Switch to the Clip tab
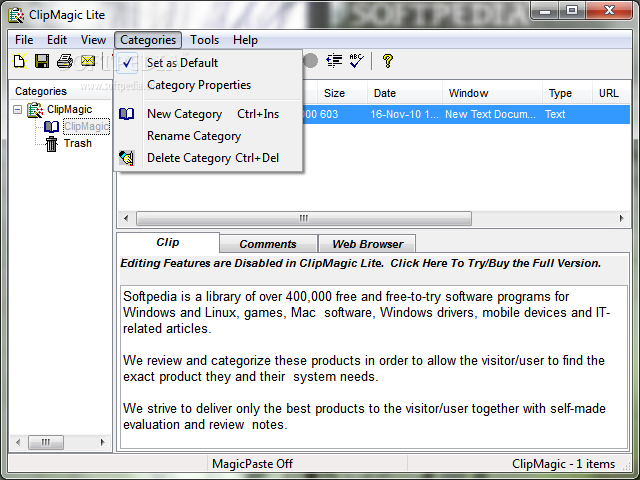 coord(168,242)
